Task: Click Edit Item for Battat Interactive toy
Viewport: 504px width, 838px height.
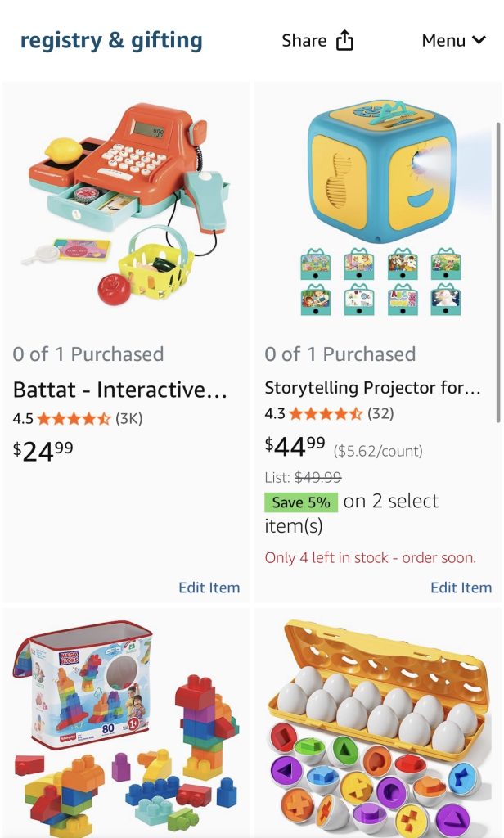Action: tap(209, 588)
